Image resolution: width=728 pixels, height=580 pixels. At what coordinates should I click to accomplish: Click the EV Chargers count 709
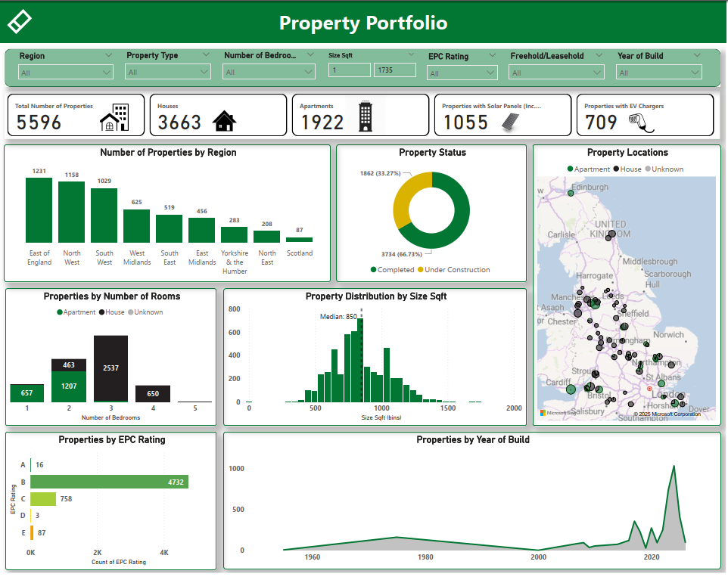601,123
